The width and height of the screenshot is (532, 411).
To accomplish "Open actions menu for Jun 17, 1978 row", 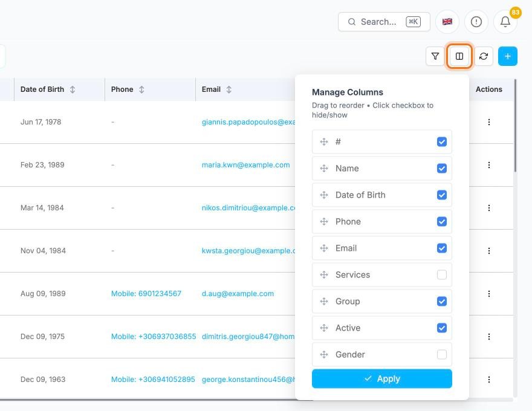I will click(x=489, y=122).
